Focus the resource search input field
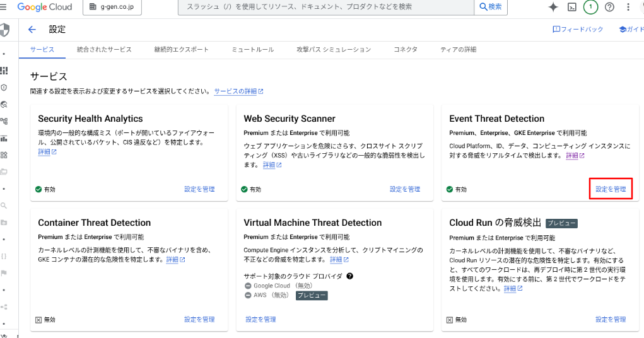644x338 pixels. tap(326, 7)
